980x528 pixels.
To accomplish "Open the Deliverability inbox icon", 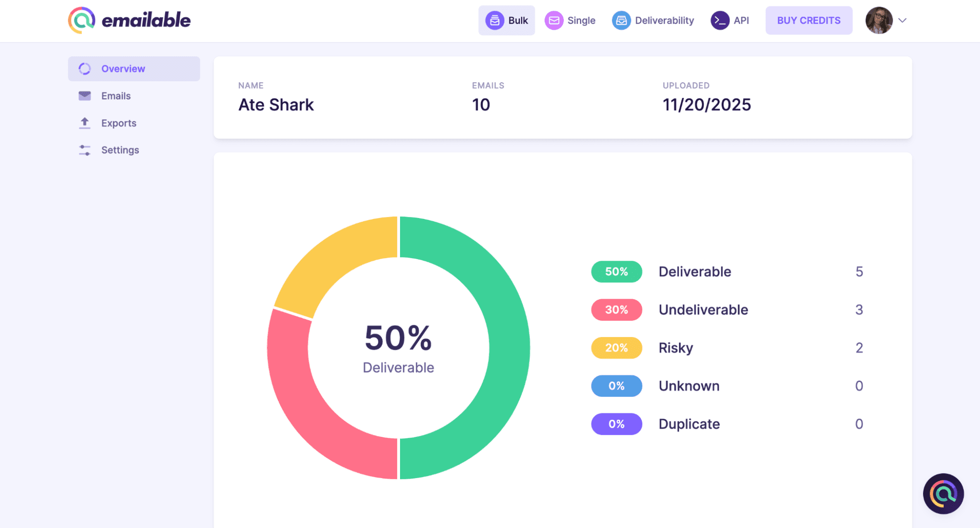I will point(621,21).
